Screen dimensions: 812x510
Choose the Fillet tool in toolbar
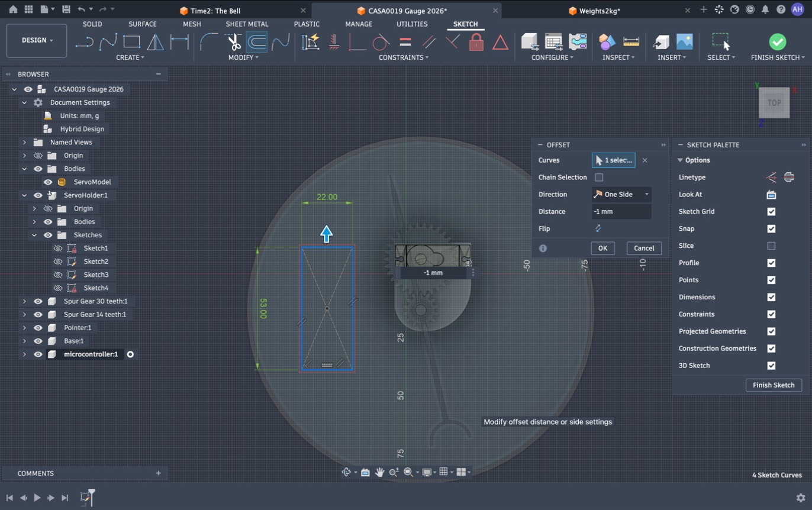click(208, 42)
